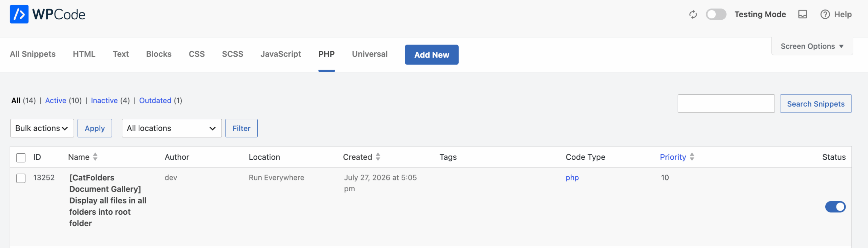Click the ID column header
This screenshot has height=248, width=868.
coord(37,157)
